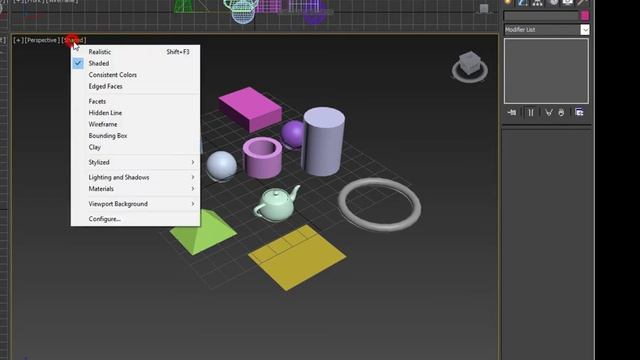Open the [Perspective] viewport label menu

(x=42, y=40)
